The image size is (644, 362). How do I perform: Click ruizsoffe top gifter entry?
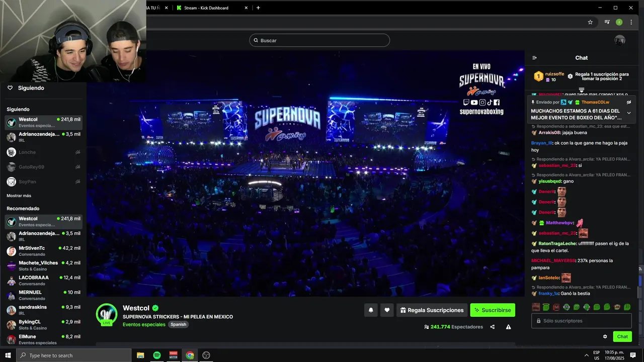[x=549, y=76]
